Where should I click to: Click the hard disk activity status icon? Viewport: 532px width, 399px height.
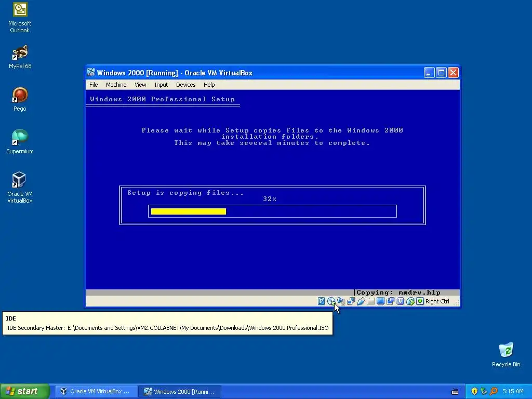tap(321, 301)
